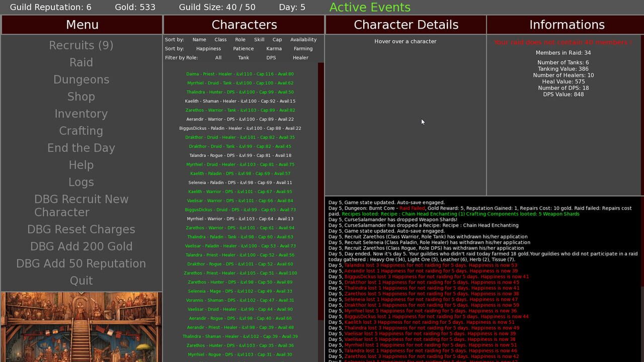Filter the character list by Healer role
Viewport: 644px width, 362px height.
coord(300,58)
